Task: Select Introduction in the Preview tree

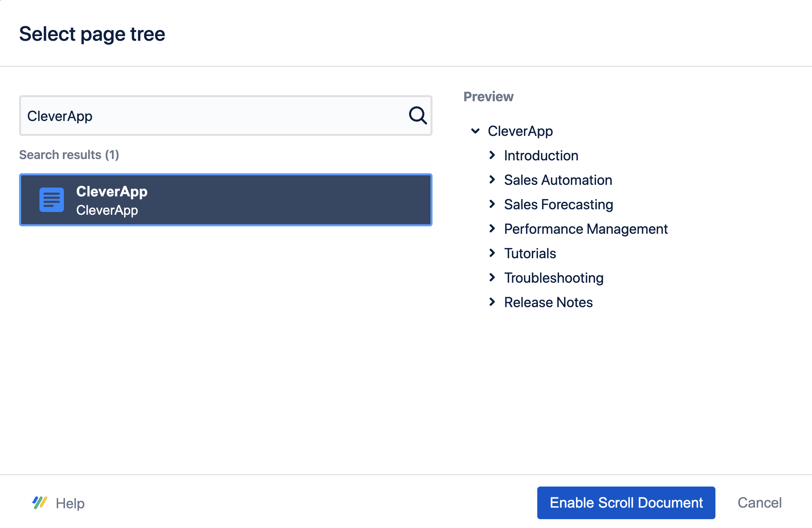Action: click(541, 155)
